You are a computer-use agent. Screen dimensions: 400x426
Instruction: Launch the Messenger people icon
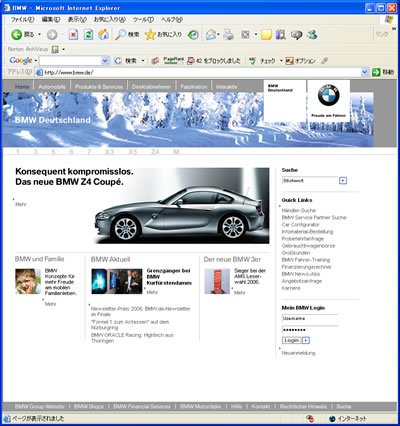(x=312, y=35)
